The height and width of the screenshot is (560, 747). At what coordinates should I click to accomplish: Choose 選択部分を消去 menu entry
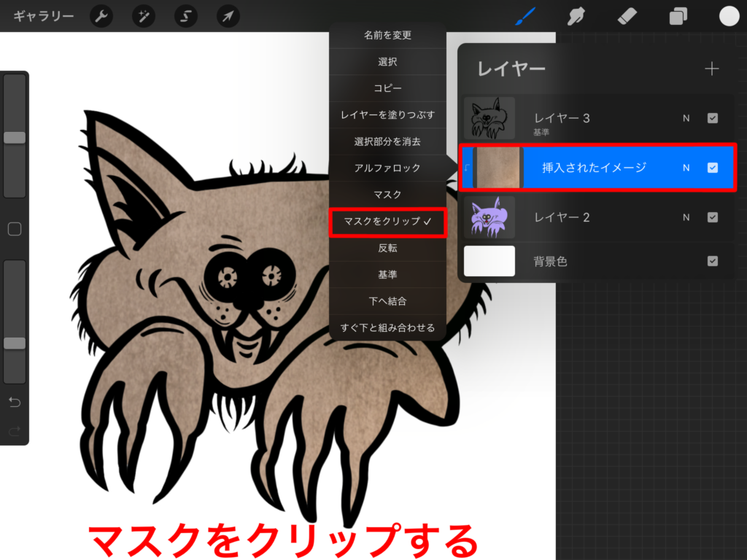coord(387,141)
